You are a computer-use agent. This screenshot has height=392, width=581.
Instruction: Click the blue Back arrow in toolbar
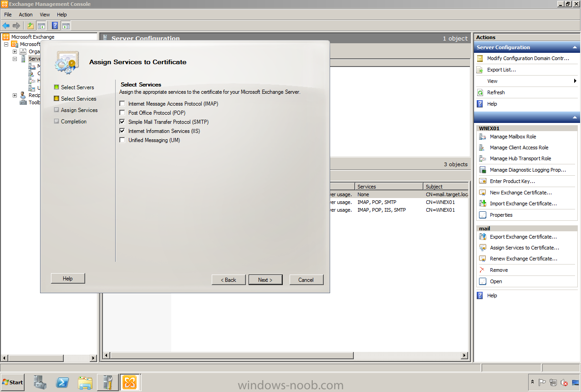point(6,25)
